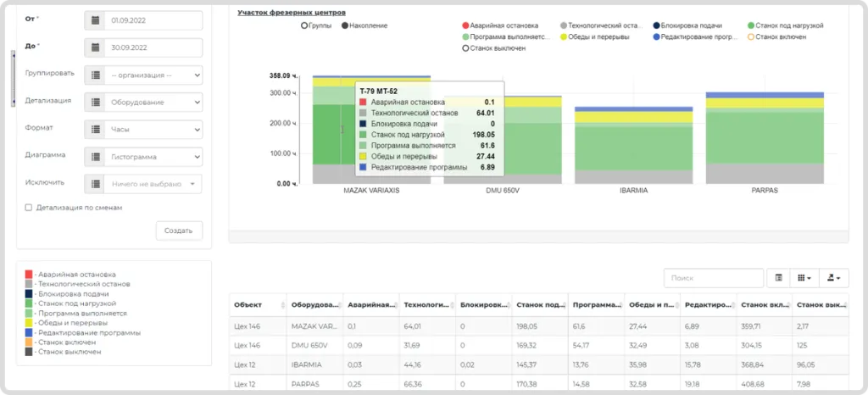Toggle Обеды и перерывы series in chart legend

click(x=596, y=37)
